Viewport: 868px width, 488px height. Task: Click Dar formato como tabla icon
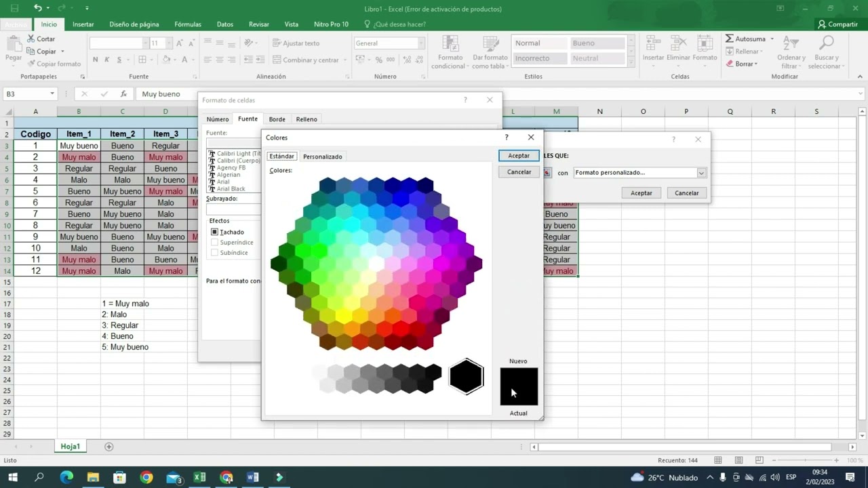pyautogui.click(x=490, y=44)
